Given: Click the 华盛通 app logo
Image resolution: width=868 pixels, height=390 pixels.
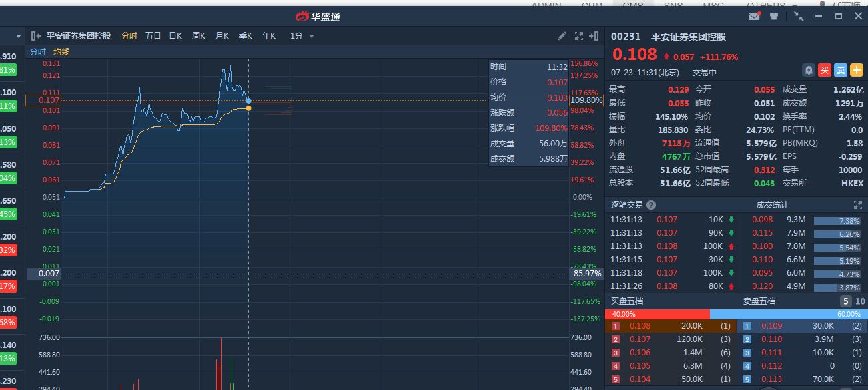Looking at the screenshot, I should click(x=318, y=17).
